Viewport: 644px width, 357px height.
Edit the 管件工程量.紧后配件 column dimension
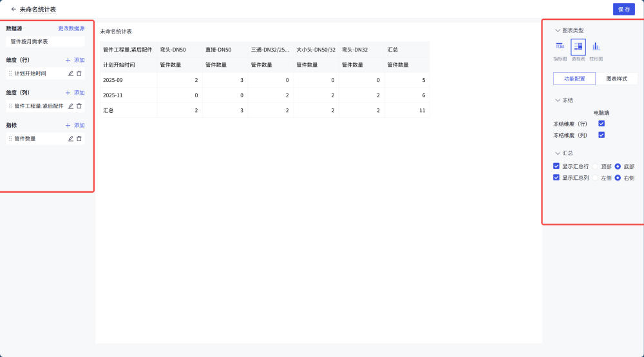[x=71, y=106]
